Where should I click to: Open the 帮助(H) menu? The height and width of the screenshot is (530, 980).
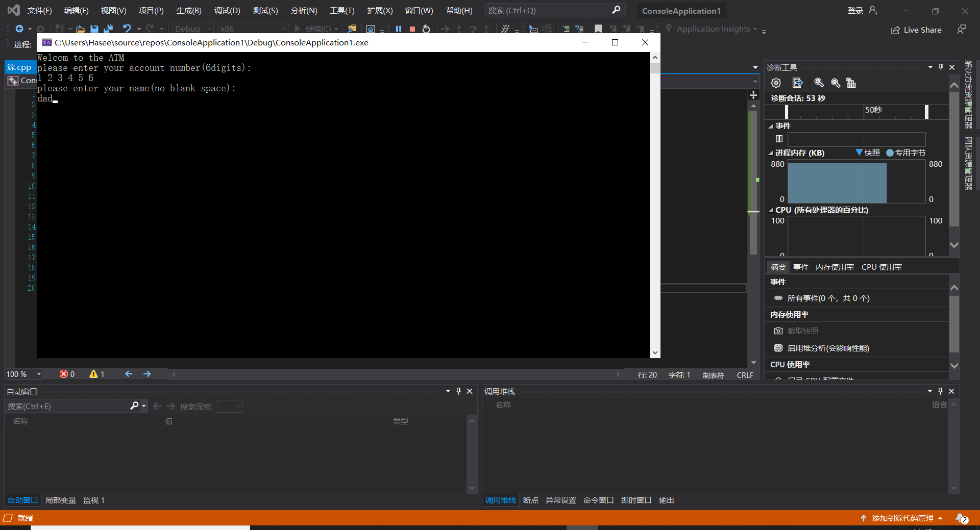tap(459, 11)
